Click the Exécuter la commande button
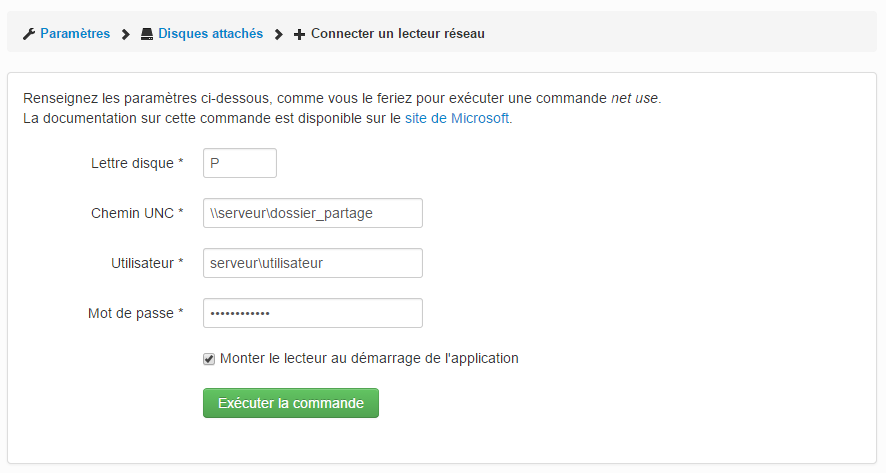Screen dimensions: 886x473 click(x=291, y=403)
